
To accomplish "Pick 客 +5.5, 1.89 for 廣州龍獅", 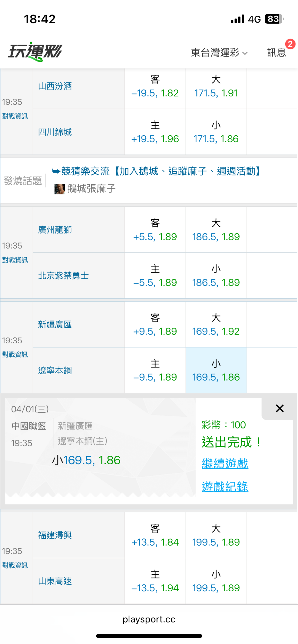I will coord(155,230).
